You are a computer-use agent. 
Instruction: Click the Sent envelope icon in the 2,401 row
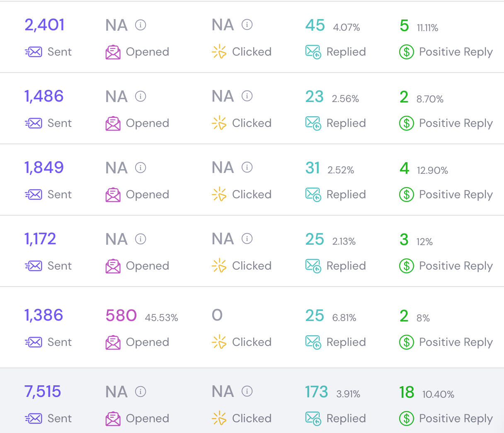pyautogui.click(x=34, y=52)
